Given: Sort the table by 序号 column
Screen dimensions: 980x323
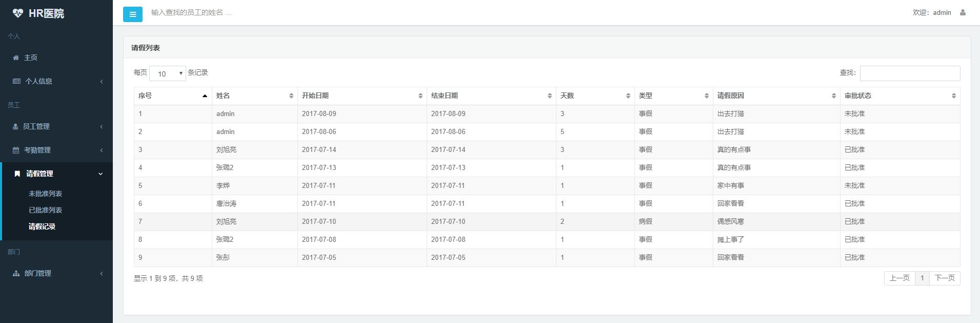Looking at the screenshot, I should click(173, 96).
